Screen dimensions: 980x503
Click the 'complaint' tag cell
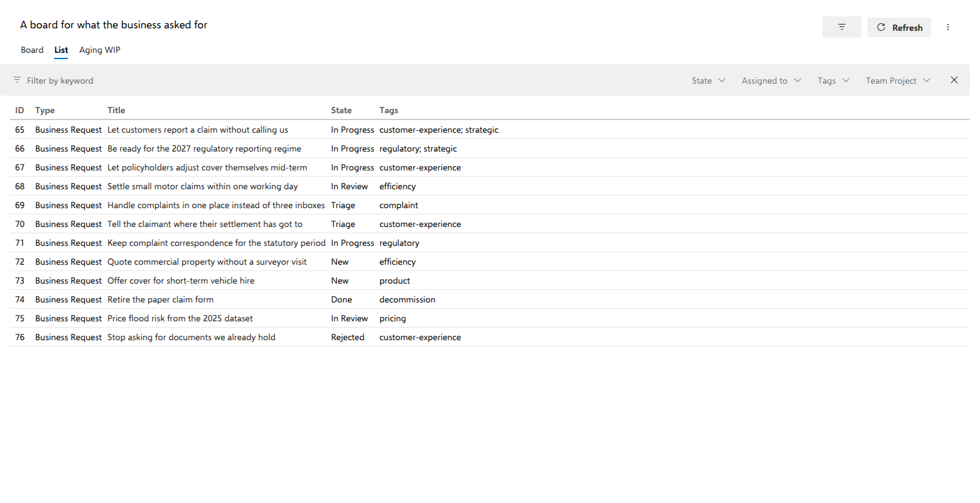pos(399,205)
